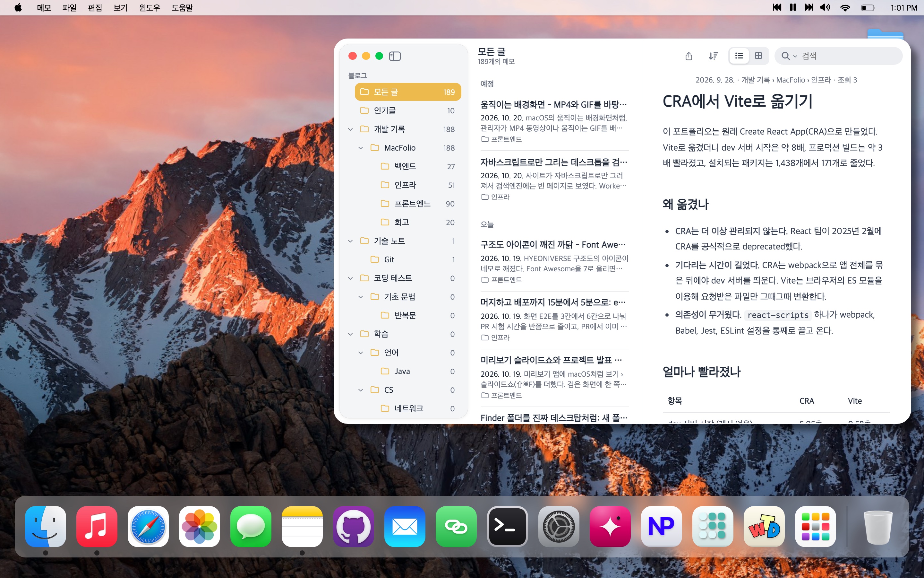Open the 편집 menu
The height and width of the screenshot is (578, 924).
95,8
